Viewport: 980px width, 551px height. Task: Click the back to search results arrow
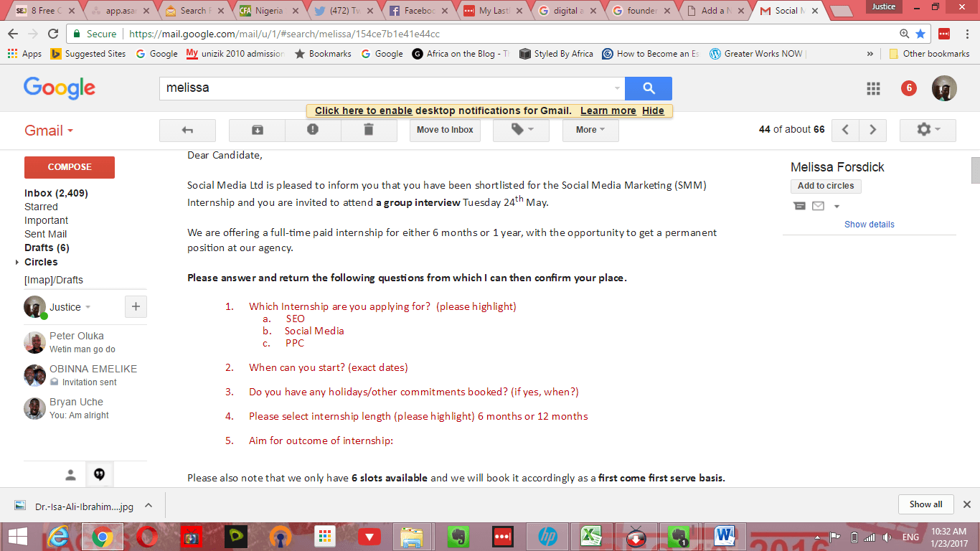pyautogui.click(x=187, y=130)
